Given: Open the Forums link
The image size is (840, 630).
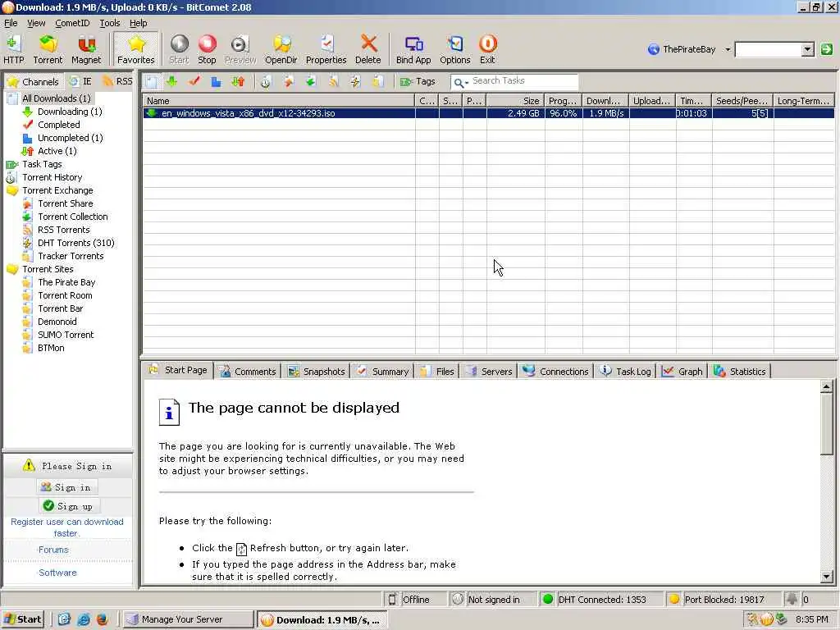Looking at the screenshot, I should coord(53,550).
